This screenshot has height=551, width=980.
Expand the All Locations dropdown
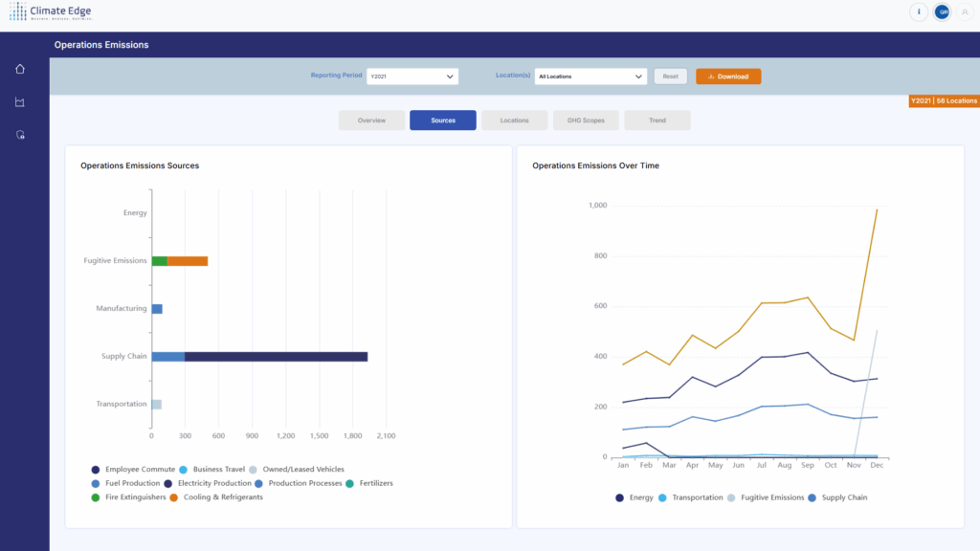(590, 77)
